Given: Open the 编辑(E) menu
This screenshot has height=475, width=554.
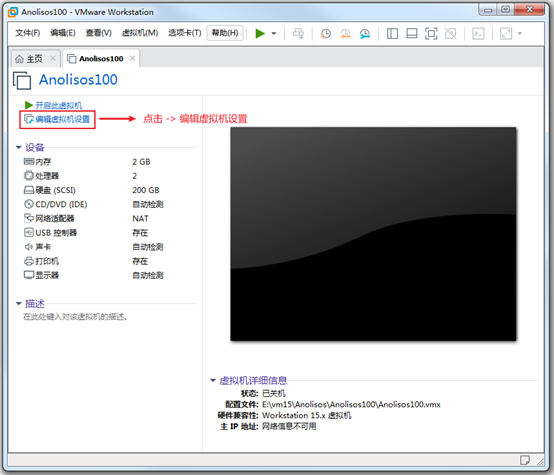Looking at the screenshot, I should point(63,33).
